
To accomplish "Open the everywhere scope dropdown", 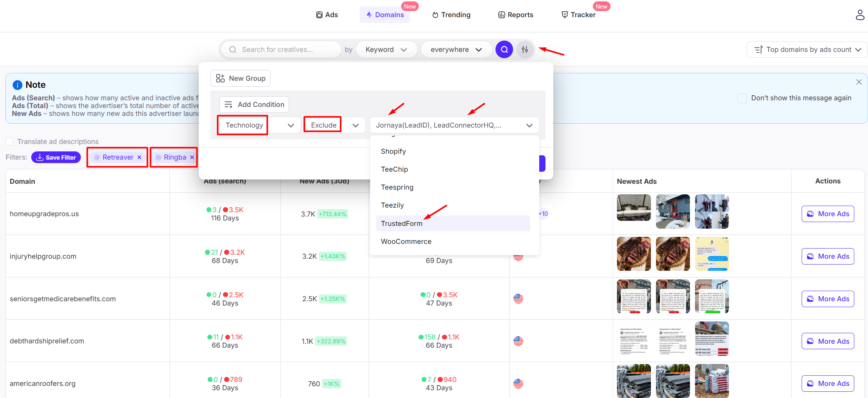I will [x=456, y=50].
